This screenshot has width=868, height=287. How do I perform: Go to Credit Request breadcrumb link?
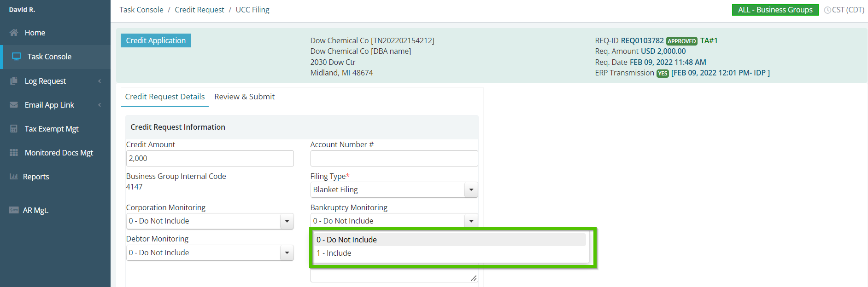(x=199, y=10)
